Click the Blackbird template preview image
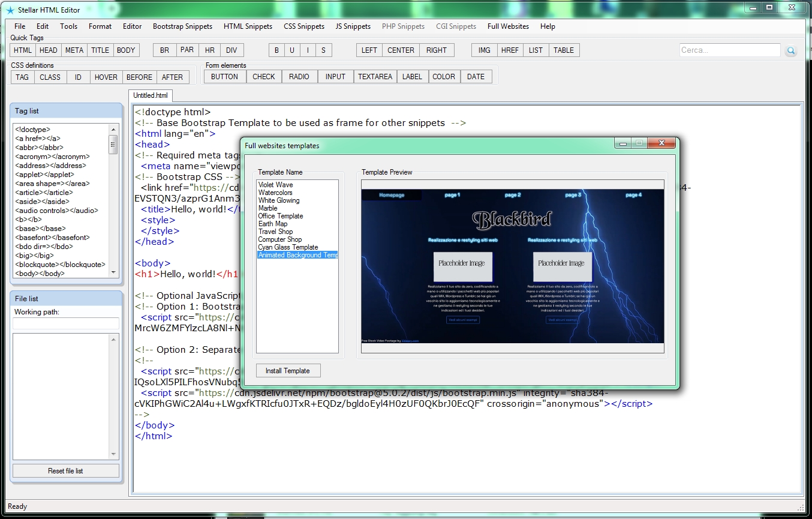 coord(513,266)
